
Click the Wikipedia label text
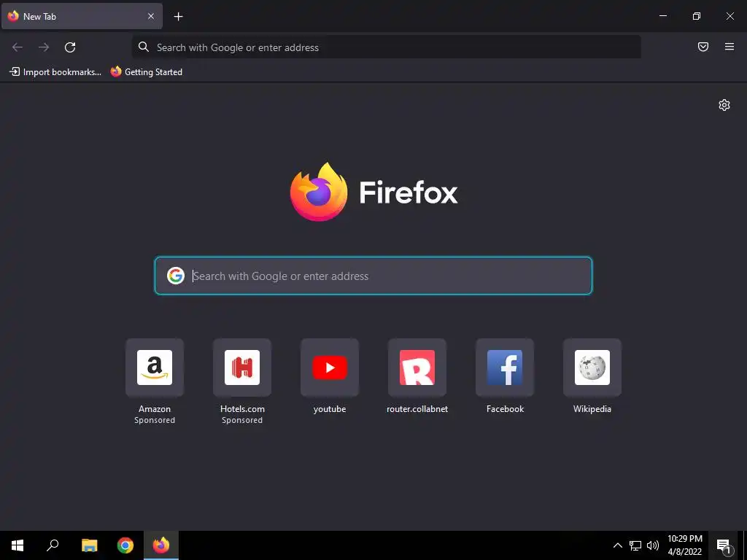coord(592,409)
